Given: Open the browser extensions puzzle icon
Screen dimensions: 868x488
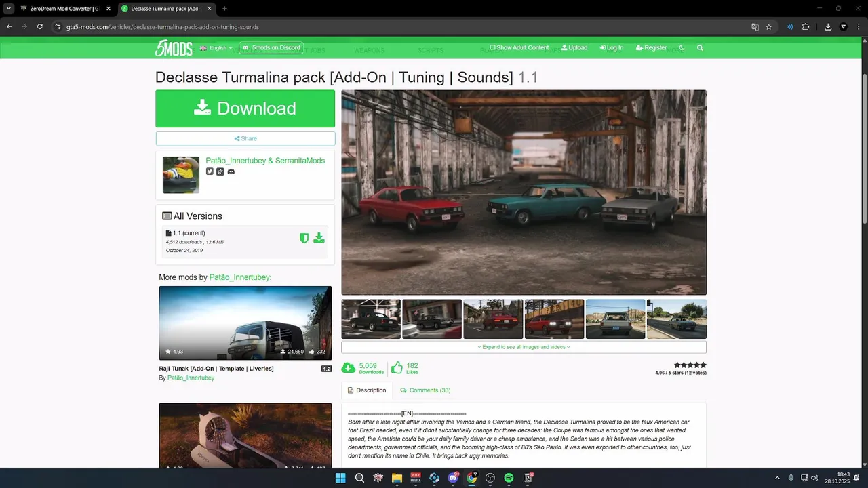Looking at the screenshot, I should 806,27.
